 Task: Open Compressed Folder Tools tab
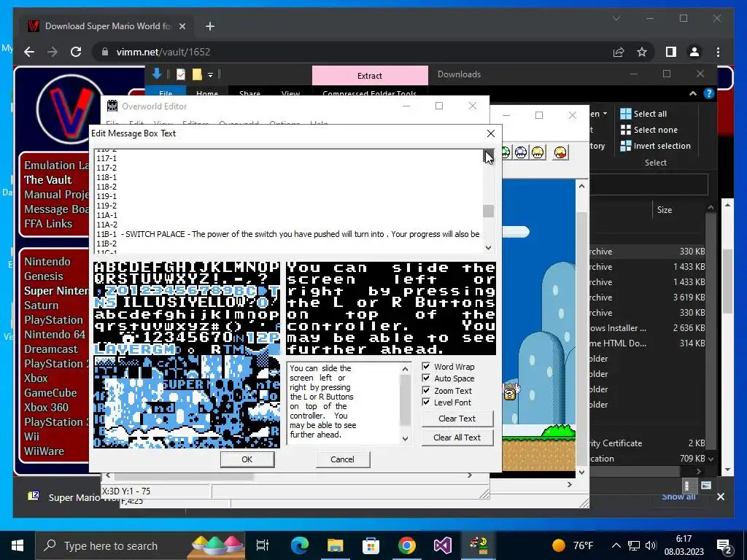(370, 94)
